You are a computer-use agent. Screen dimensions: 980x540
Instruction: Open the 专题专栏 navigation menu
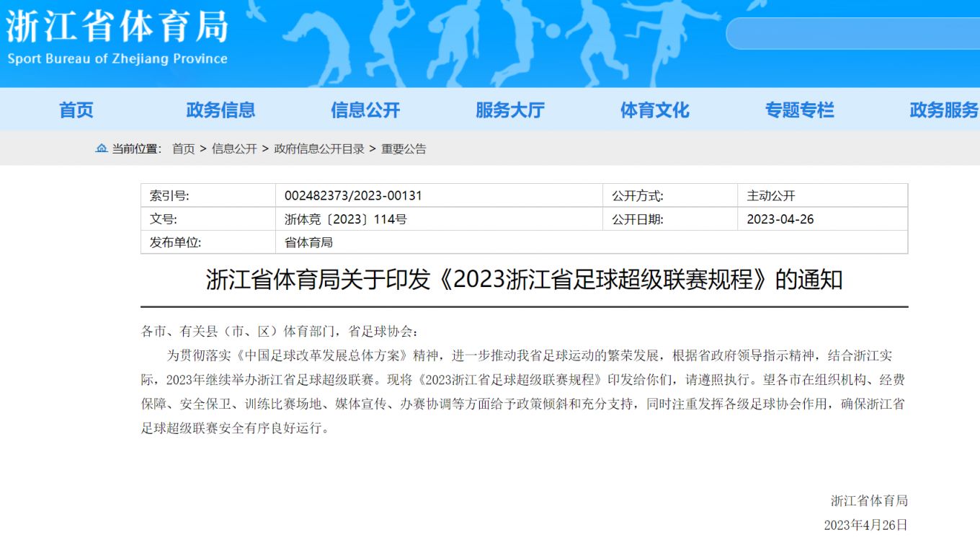(800, 110)
